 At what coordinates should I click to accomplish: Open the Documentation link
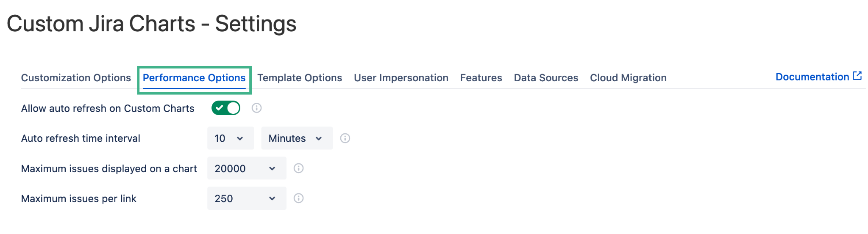click(x=812, y=77)
